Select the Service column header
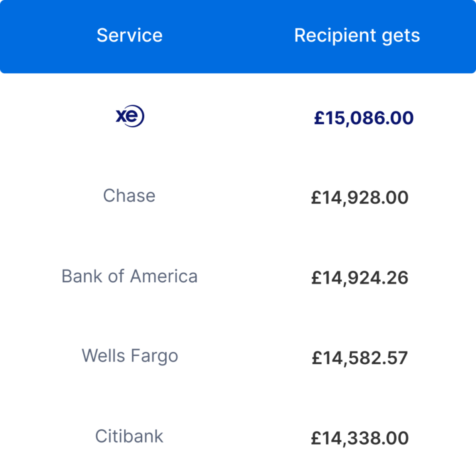This screenshot has width=476, height=474. pyautogui.click(x=130, y=35)
